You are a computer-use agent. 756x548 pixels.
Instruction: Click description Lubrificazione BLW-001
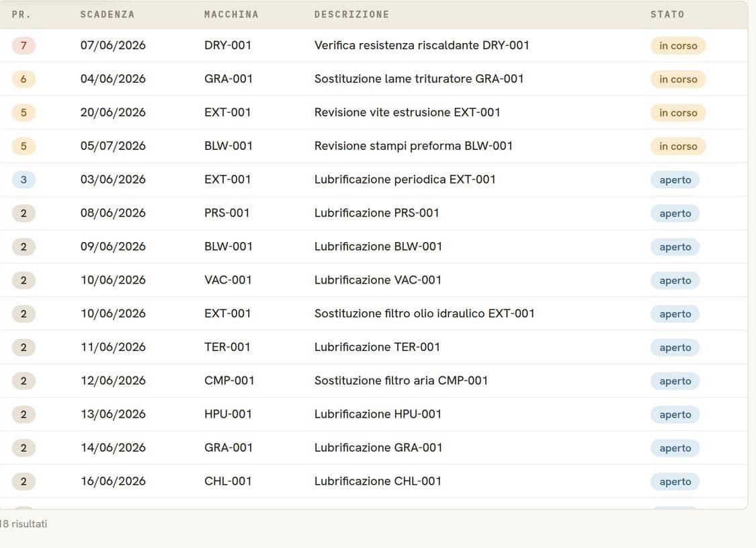coord(378,247)
